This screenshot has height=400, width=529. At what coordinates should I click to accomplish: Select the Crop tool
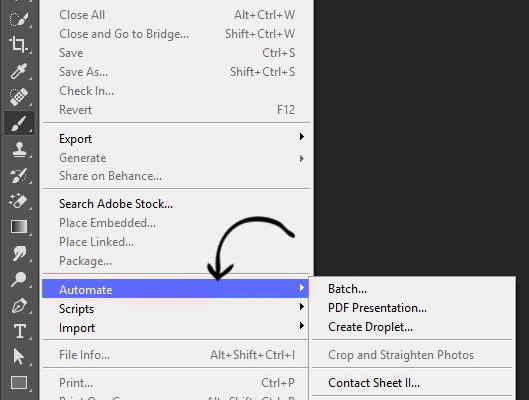(x=19, y=45)
